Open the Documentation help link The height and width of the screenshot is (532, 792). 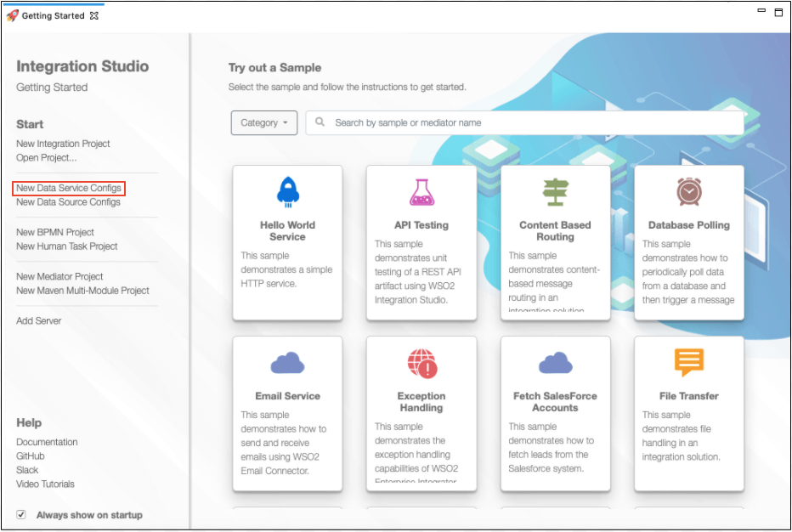click(47, 442)
